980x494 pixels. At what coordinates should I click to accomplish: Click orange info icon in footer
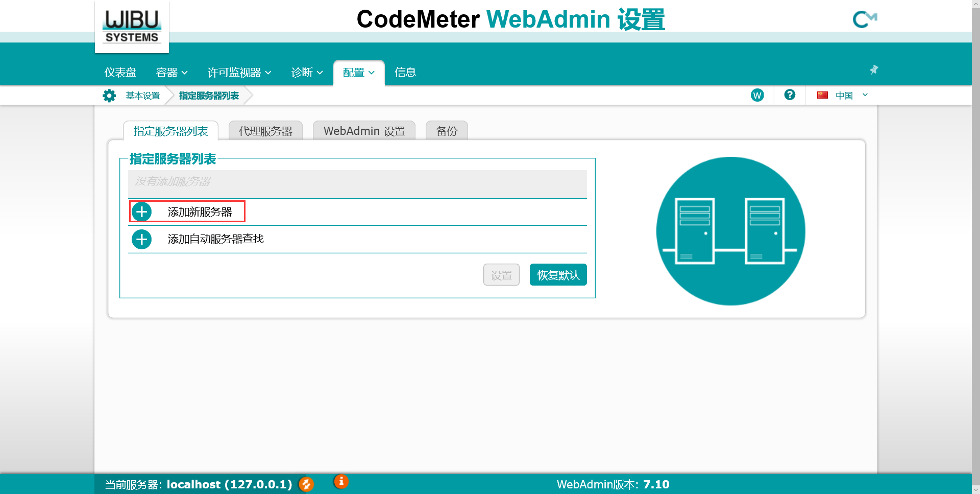tap(341, 481)
